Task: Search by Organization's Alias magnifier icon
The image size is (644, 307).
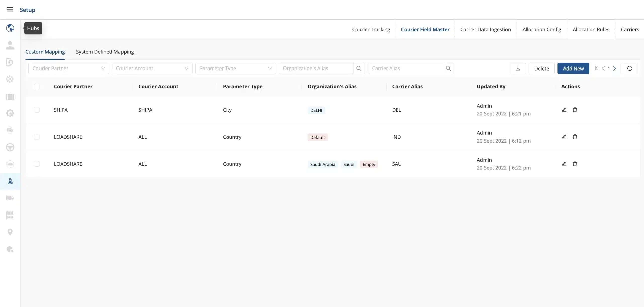Action: pyautogui.click(x=359, y=68)
